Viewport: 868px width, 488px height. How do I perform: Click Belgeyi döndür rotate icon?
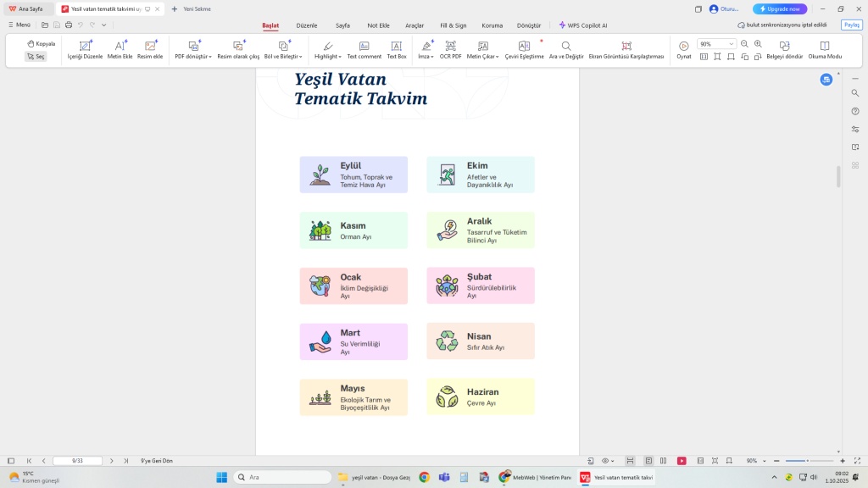pyautogui.click(x=784, y=46)
